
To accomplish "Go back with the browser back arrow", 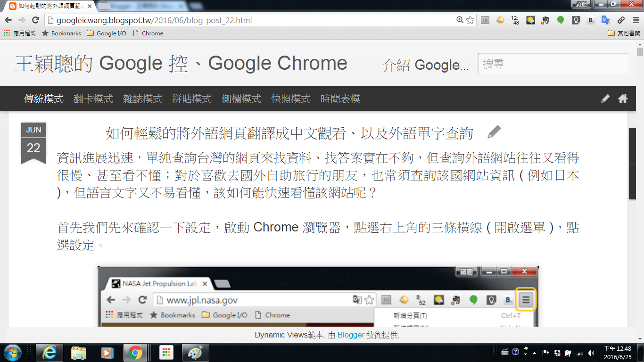I will click(x=8, y=20).
